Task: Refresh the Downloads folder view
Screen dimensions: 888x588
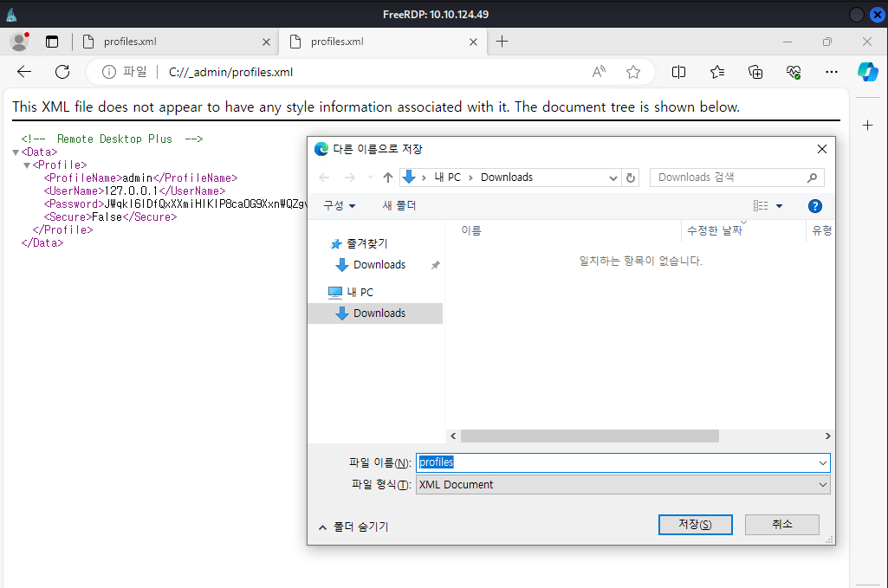Action: click(631, 178)
